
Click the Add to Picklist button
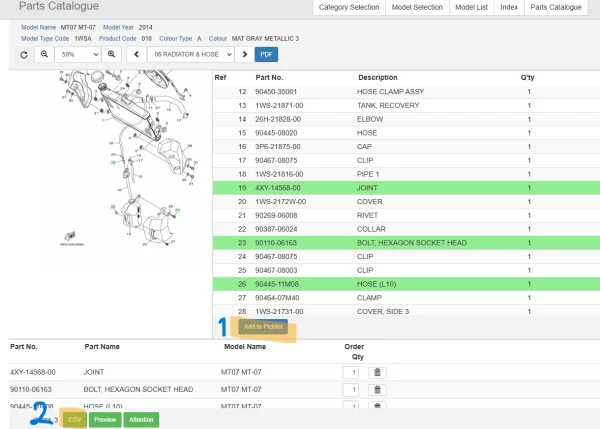264,327
